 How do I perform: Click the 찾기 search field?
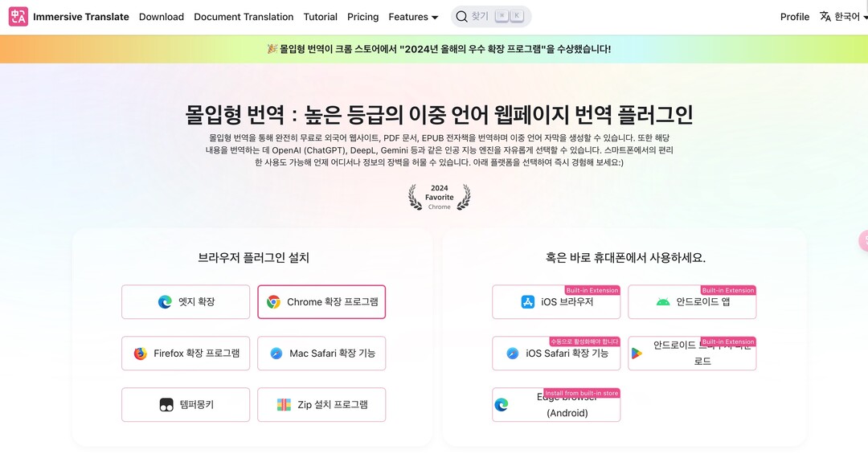click(x=490, y=17)
